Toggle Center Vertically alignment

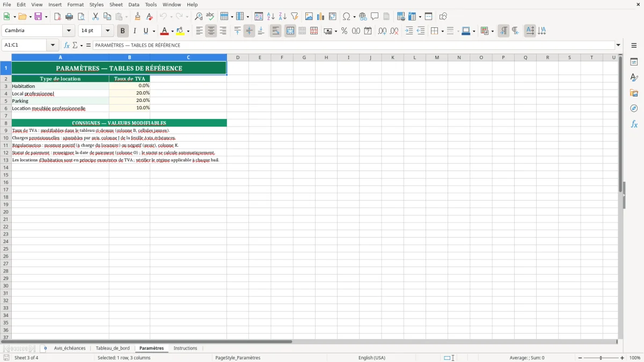(x=249, y=31)
